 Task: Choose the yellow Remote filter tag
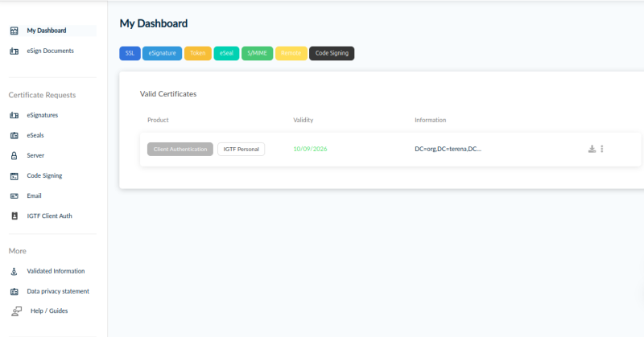coord(291,53)
